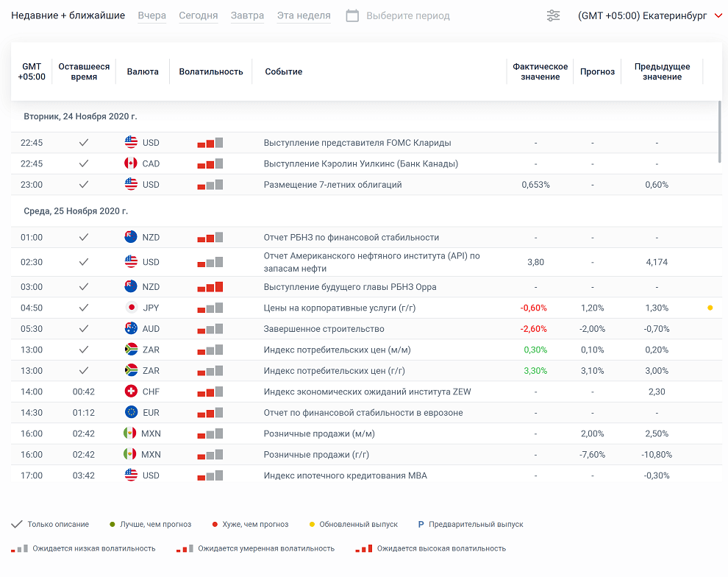
Task: Click the red timezone dropdown arrow
Action: 718,15
